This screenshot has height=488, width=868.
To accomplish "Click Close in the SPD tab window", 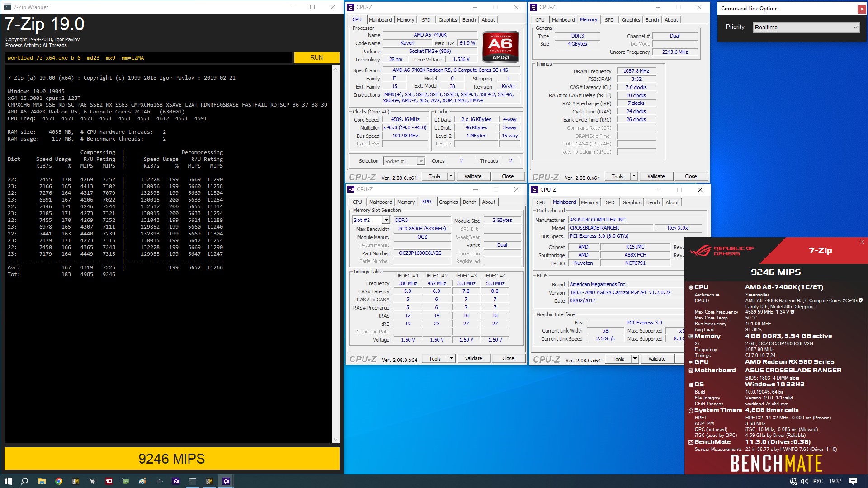I will (508, 358).
